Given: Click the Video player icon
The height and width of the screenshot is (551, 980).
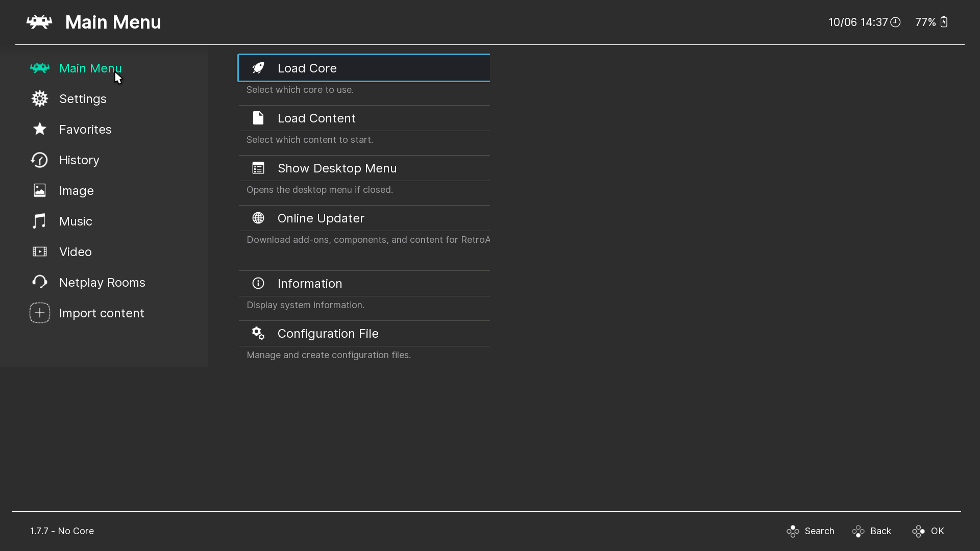Looking at the screenshot, I should 39,252.
